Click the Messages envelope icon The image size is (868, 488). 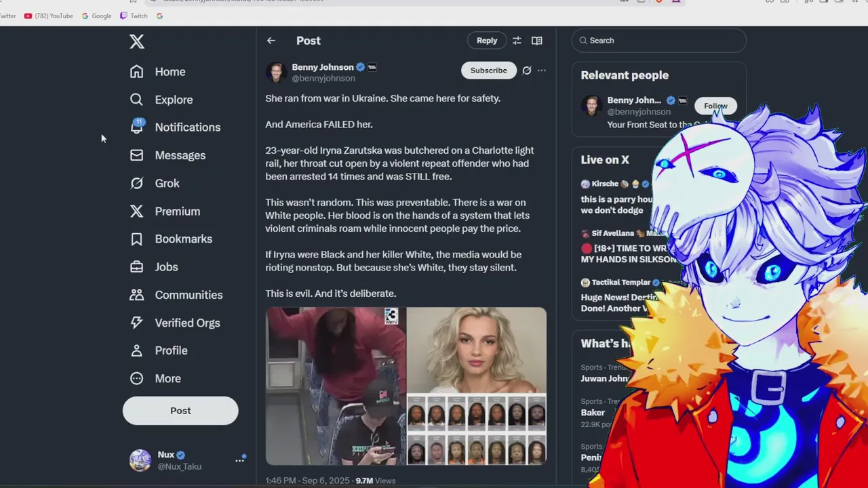coord(137,155)
